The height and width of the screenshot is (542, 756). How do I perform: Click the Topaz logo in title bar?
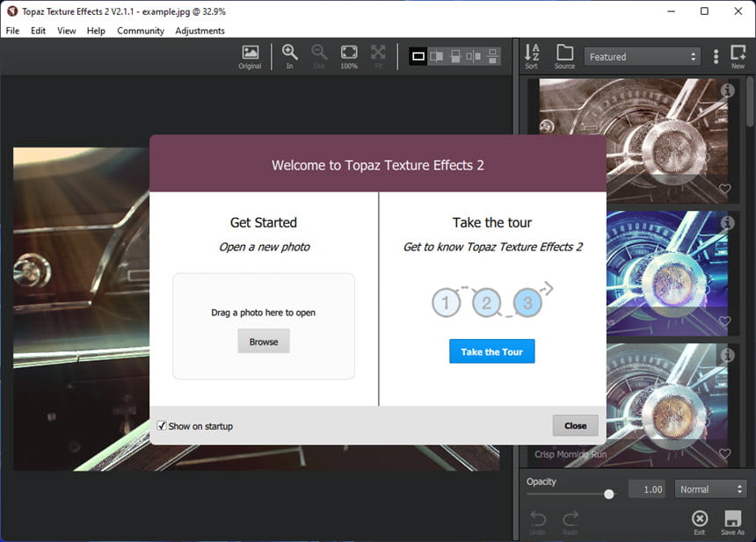[x=12, y=11]
